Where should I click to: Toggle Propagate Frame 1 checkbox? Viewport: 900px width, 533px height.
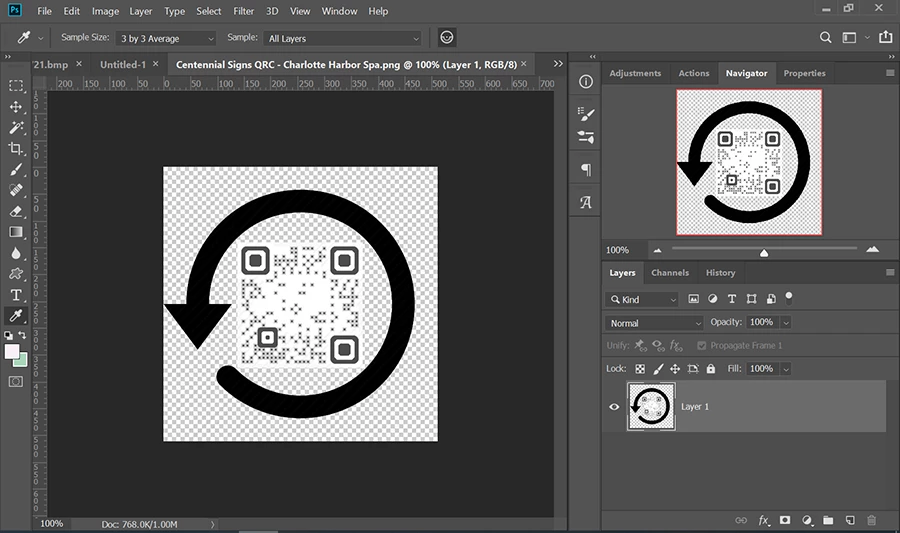[x=701, y=345]
